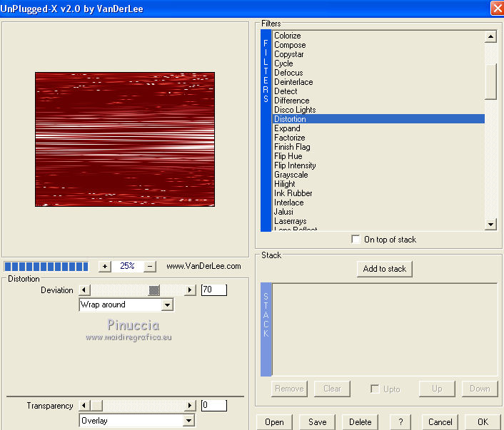Select the highlighted Distortion filter

click(378, 119)
